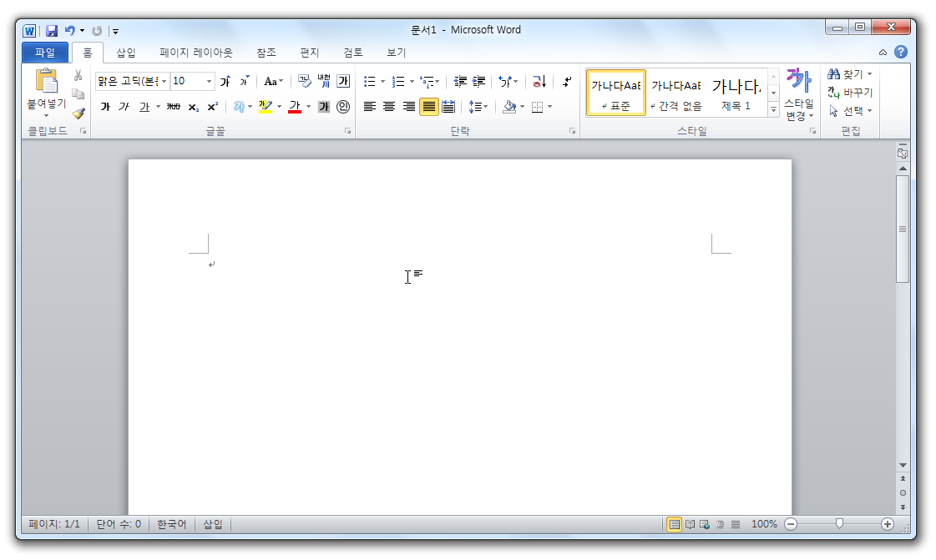Image resolution: width=936 pixels, height=560 pixels.
Task: Apply the 제목 1 heading style
Action: [x=736, y=93]
